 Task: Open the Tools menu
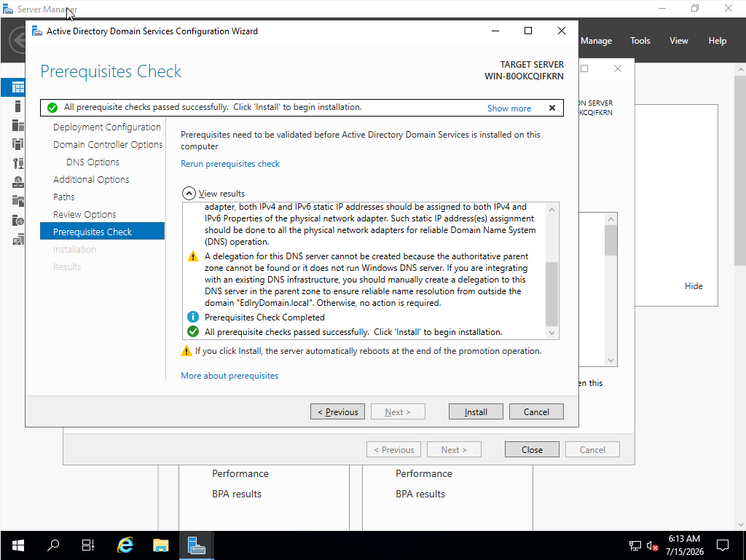[640, 41]
